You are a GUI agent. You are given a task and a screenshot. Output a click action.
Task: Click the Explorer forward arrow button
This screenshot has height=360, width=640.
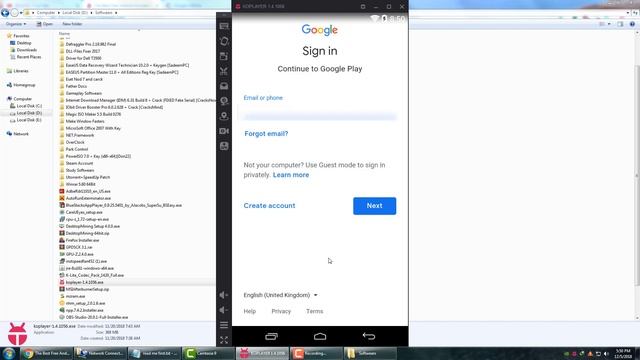[x=14, y=13]
